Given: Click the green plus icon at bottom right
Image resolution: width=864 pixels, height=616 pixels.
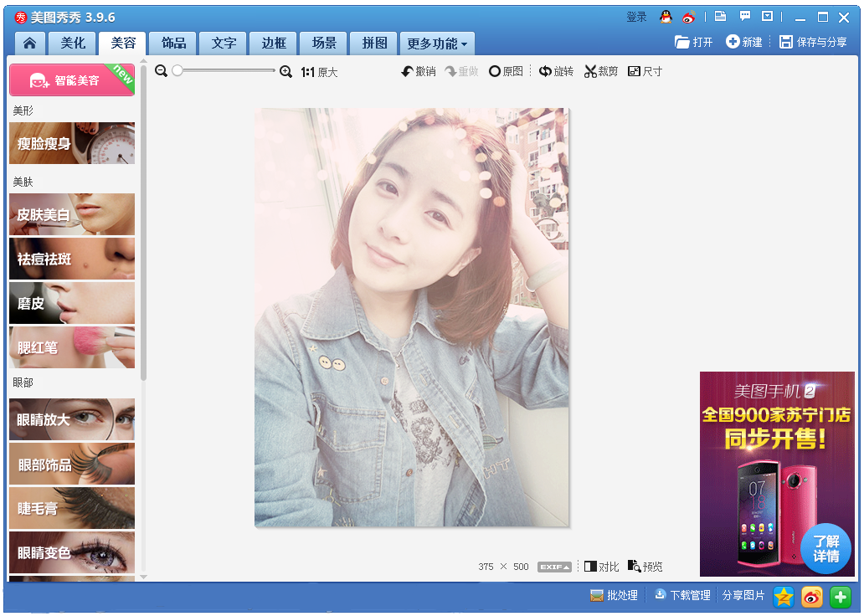Looking at the screenshot, I should (x=841, y=596).
